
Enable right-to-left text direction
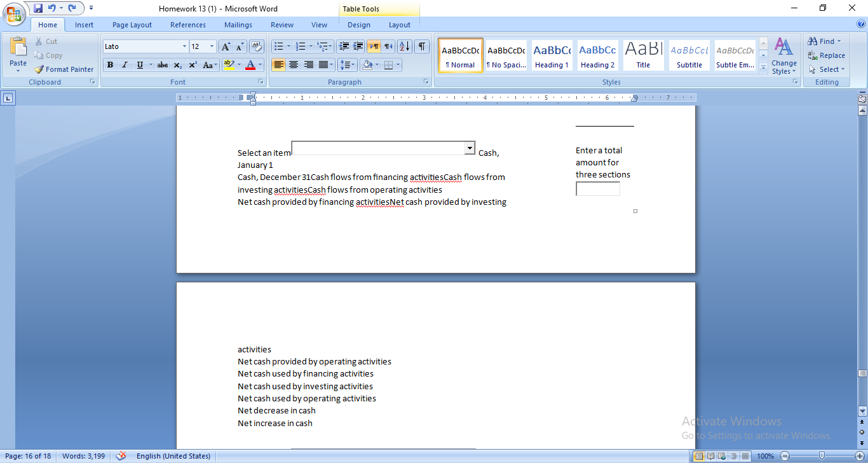388,46
